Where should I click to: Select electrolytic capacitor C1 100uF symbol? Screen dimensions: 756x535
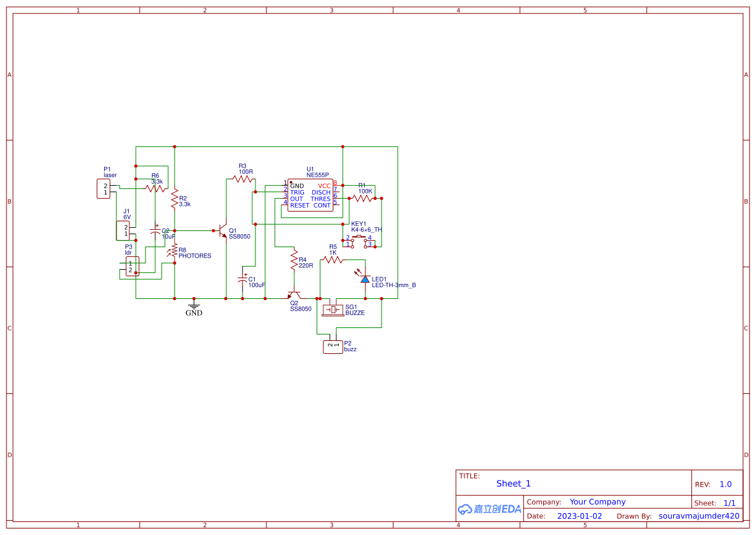tap(242, 279)
